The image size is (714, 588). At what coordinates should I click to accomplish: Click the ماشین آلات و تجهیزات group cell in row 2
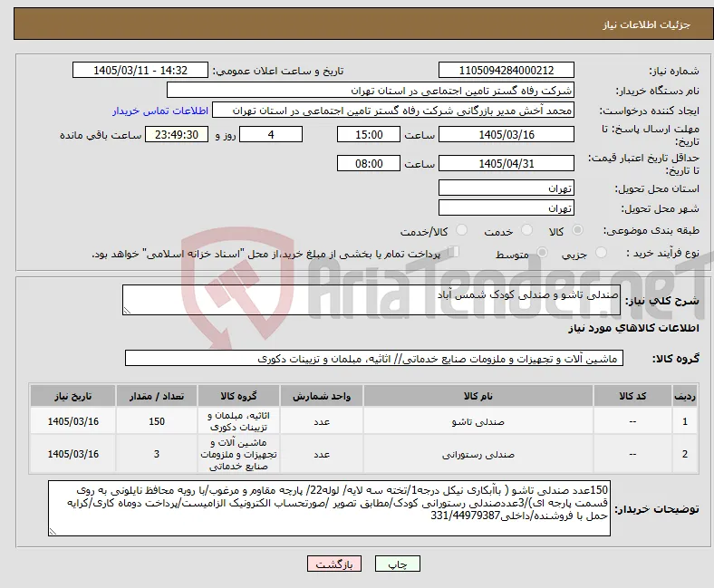pos(238,454)
